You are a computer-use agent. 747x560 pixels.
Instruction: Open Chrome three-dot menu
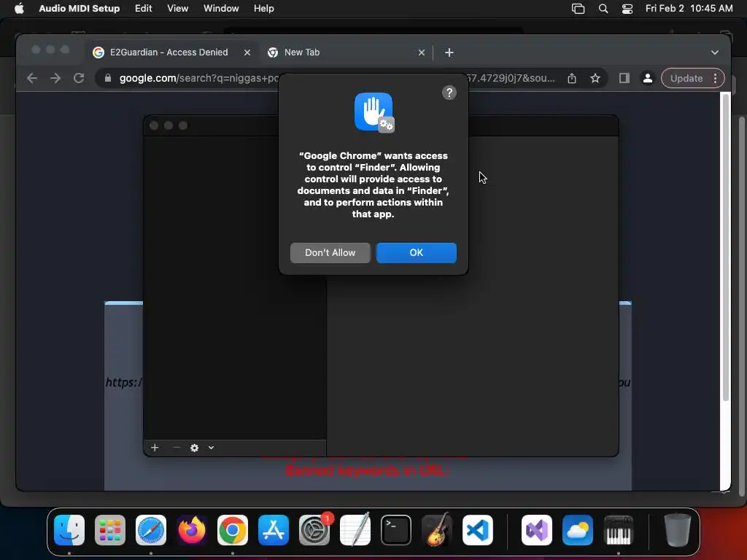(715, 78)
